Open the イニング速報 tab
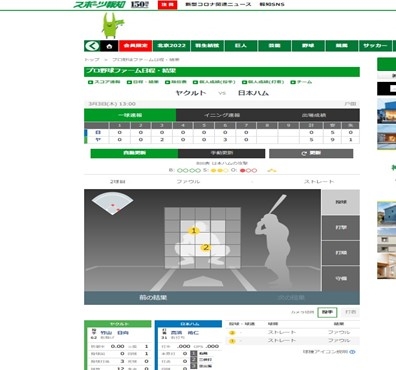Viewport: 396px width, 370px height. (x=222, y=115)
